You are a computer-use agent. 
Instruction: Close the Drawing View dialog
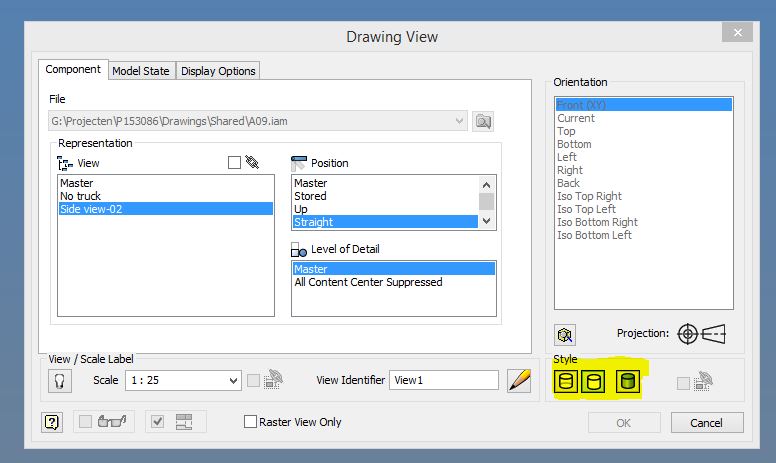(737, 33)
